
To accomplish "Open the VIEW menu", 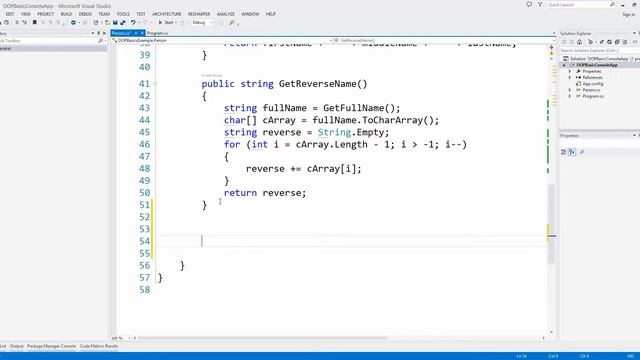I will click(26, 14).
